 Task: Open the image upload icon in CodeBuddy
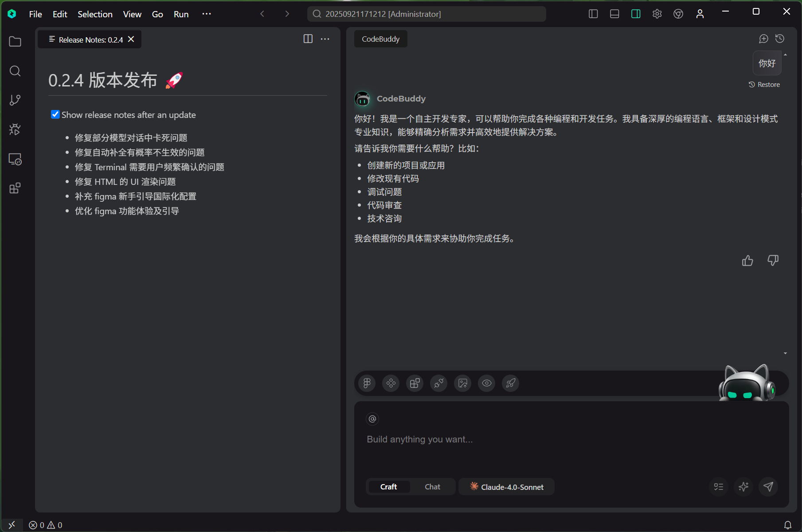click(x=462, y=383)
